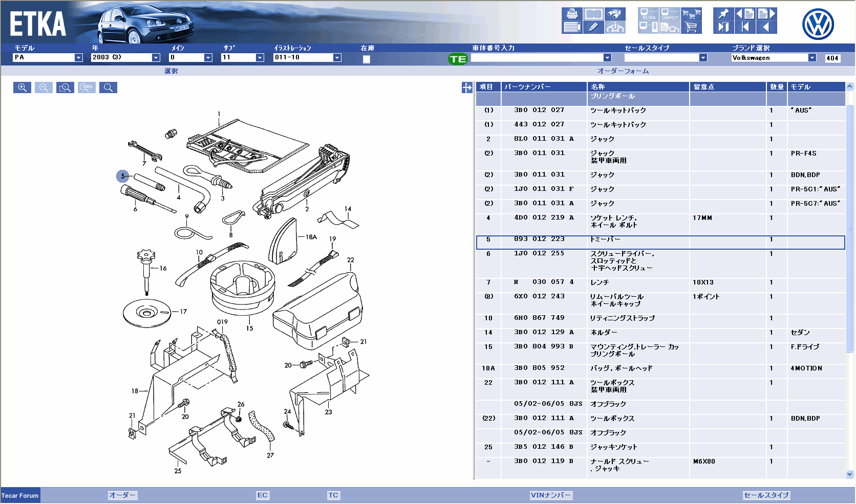Click the splitter cross icon beside parts table
This screenshot has width=856, height=504.
click(x=467, y=87)
